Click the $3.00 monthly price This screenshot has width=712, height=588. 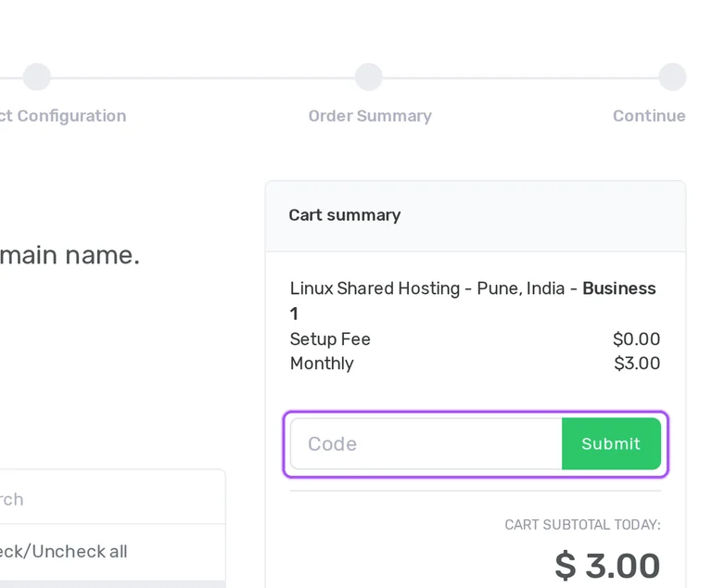point(637,363)
